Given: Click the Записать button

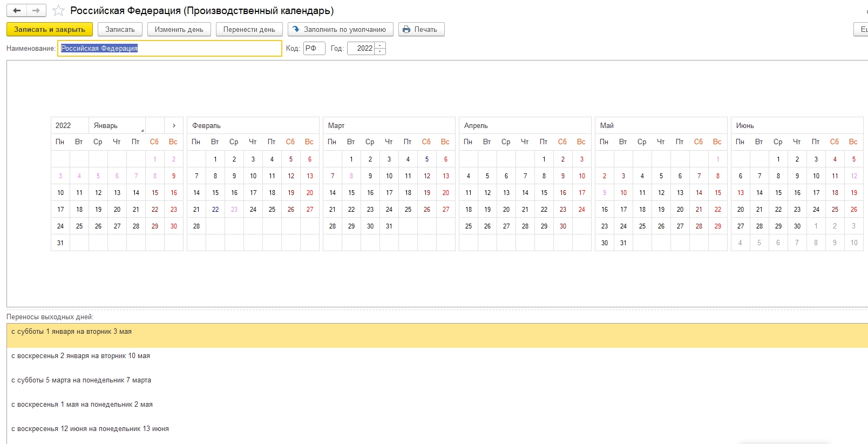Looking at the screenshot, I should pos(120,29).
